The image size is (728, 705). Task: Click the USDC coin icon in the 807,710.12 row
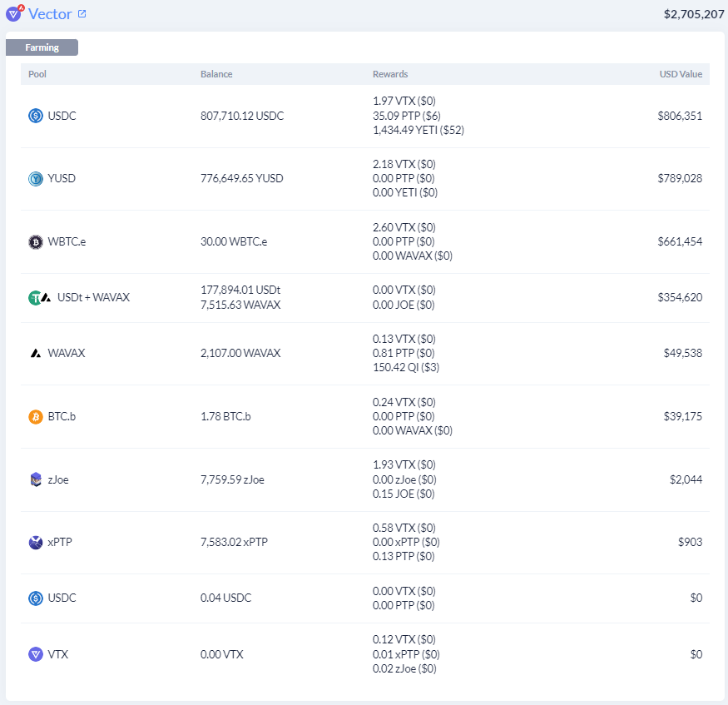(36, 115)
